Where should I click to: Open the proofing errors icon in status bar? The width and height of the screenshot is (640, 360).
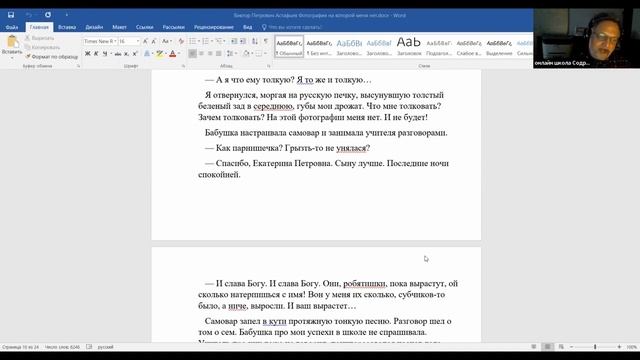(x=89, y=347)
